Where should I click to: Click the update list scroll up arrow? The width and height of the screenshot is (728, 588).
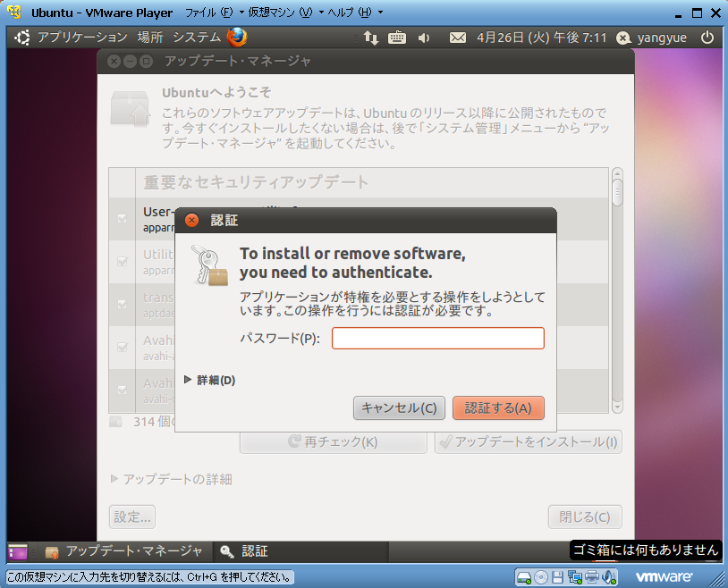coord(617,173)
